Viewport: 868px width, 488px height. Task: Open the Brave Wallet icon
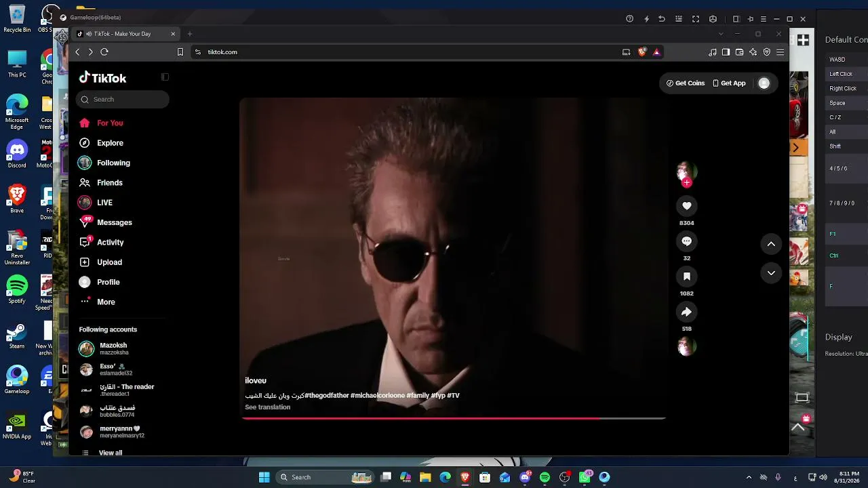[739, 52]
